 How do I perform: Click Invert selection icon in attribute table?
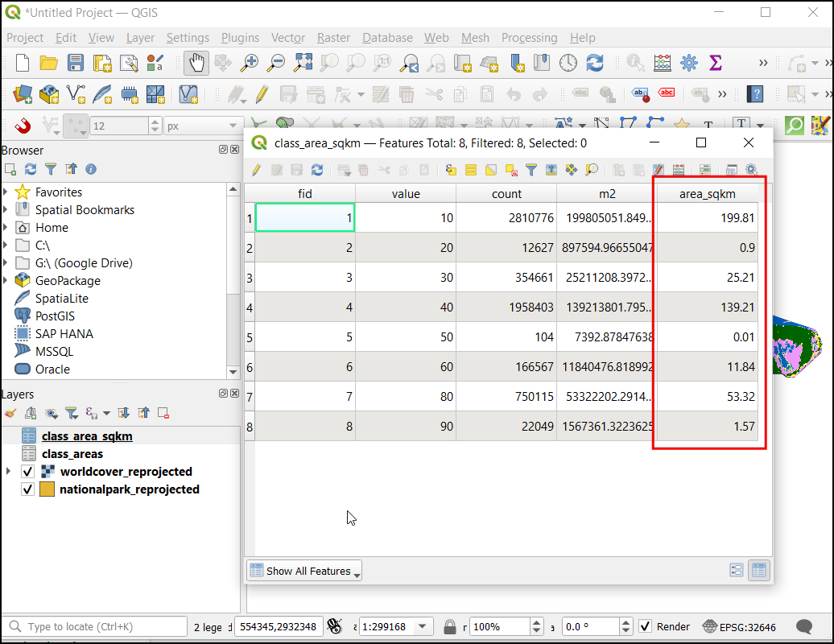[x=491, y=170]
